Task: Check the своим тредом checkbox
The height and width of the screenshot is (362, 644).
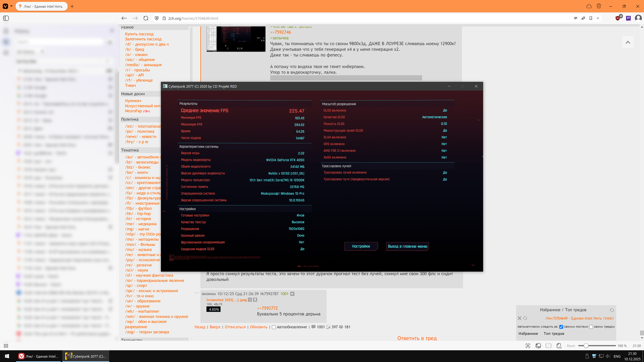Action: coord(591,327)
